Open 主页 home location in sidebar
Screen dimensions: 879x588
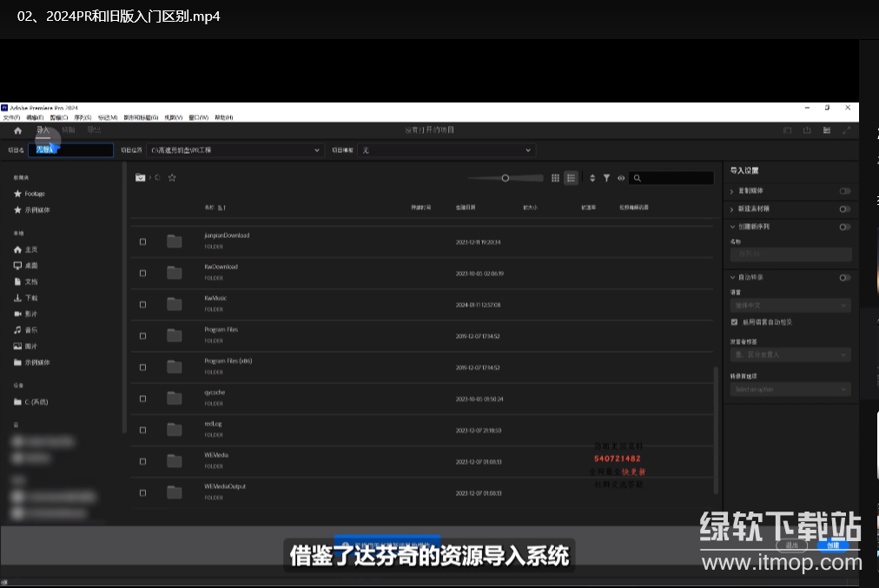pos(26,249)
